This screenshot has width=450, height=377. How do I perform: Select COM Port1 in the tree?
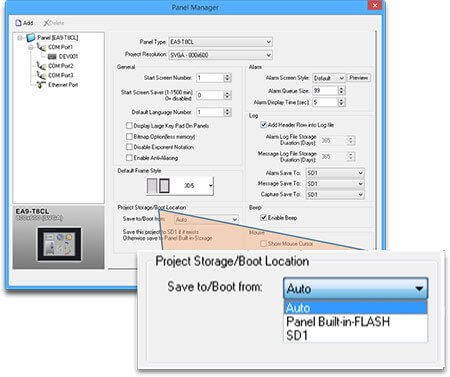coord(60,47)
